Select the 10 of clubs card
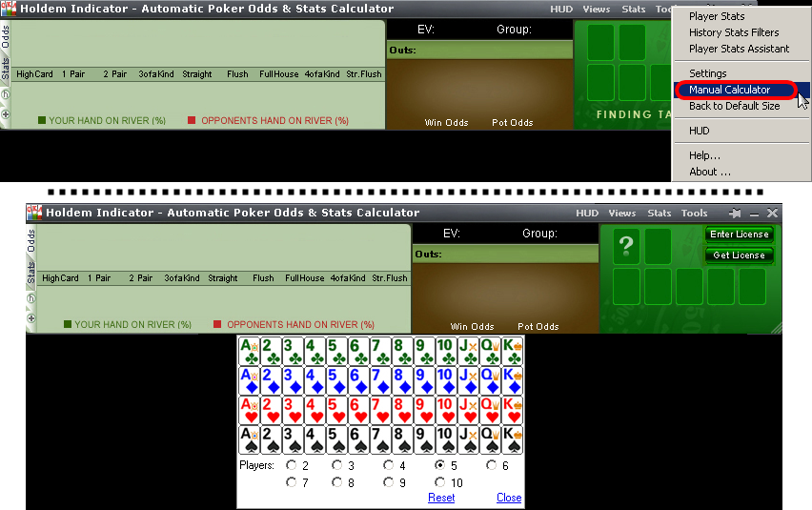812x510 pixels. pos(447,351)
